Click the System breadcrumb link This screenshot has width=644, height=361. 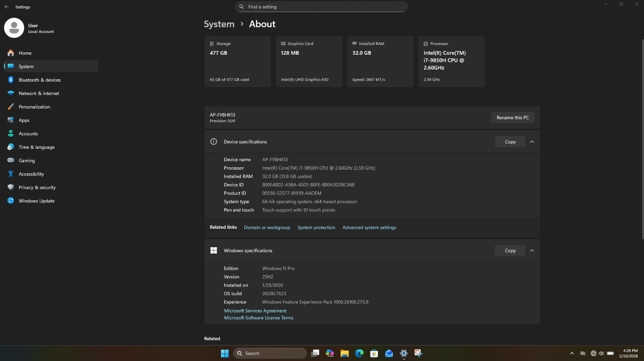(x=219, y=24)
